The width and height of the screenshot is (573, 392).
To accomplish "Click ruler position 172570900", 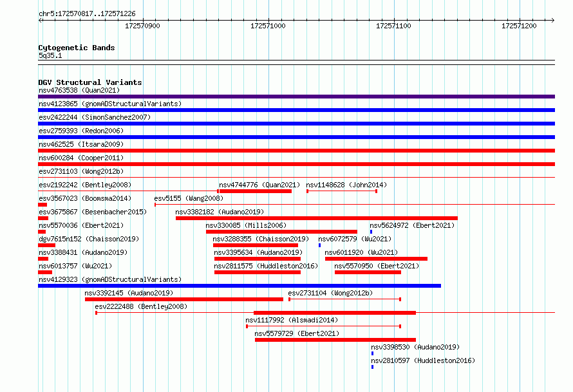I will [142, 26].
